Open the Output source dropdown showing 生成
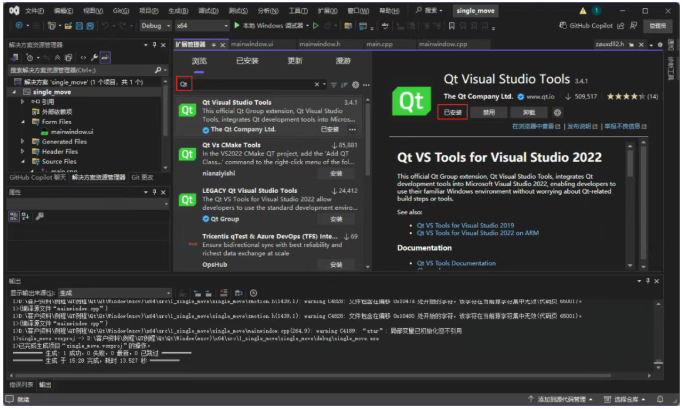This screenshot has width=683, height=409. click(x=115, y=293)
